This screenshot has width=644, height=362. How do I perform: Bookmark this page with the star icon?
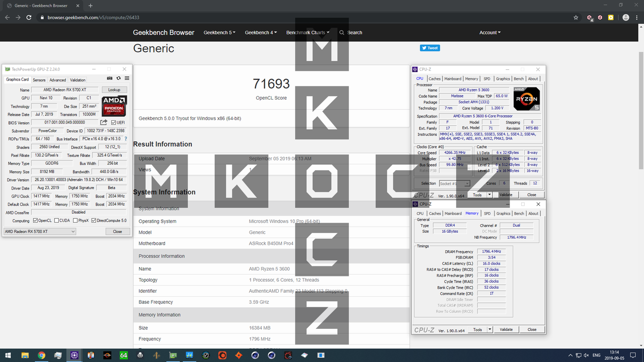click(576, 17)
